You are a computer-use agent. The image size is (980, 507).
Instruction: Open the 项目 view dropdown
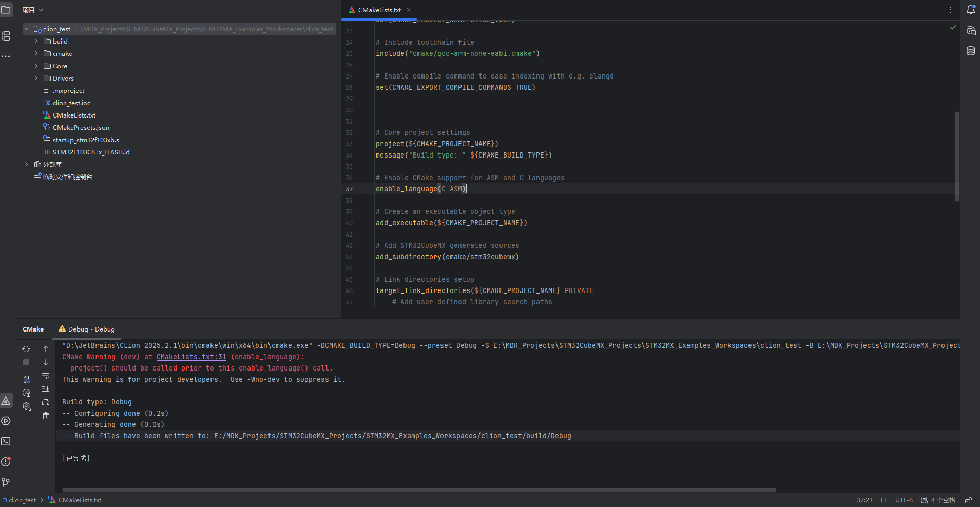point(33,10)
